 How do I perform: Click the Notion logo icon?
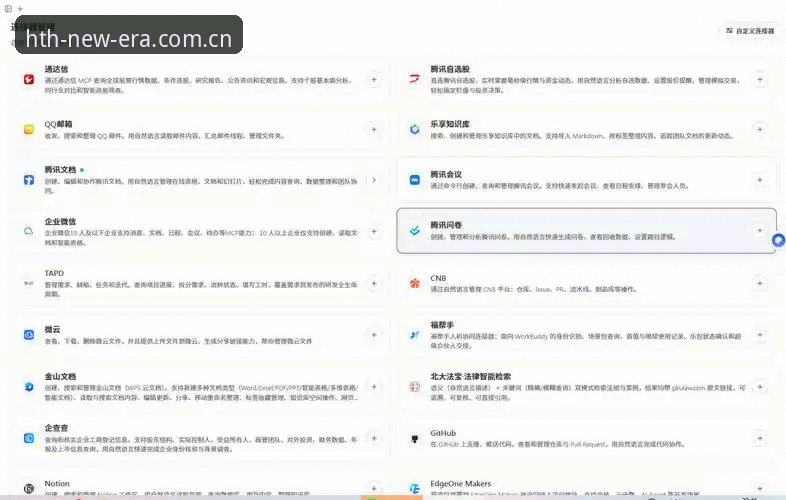click(x=29, y=488)
